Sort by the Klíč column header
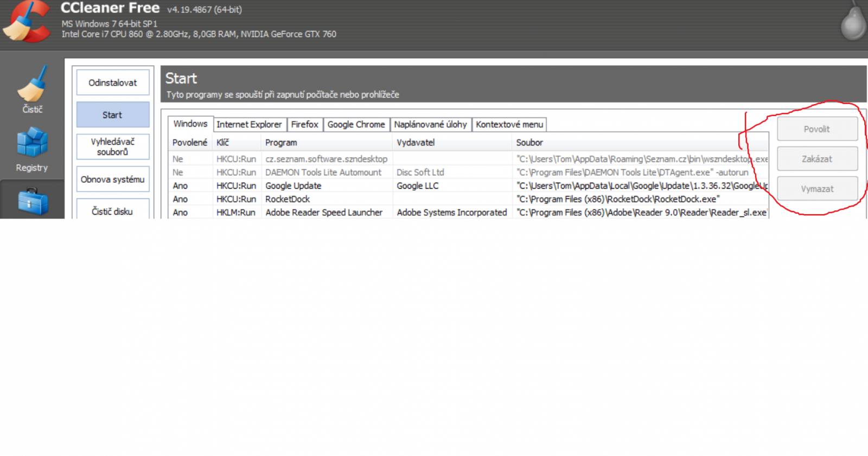 click(237, 143)
